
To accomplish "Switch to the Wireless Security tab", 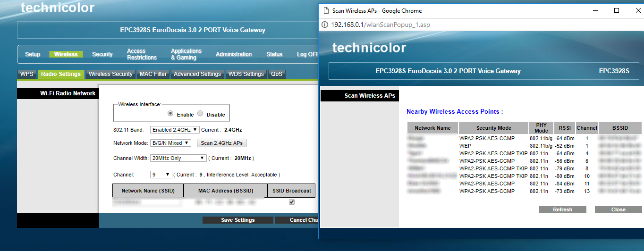I will (x=110, y=74).
